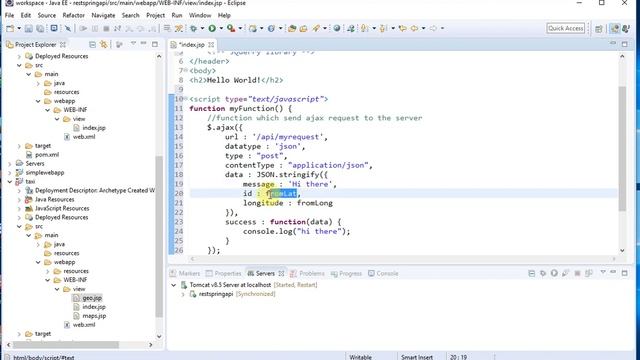
Task: Switch to the Problems tab
Action: (x=307, y=273)
